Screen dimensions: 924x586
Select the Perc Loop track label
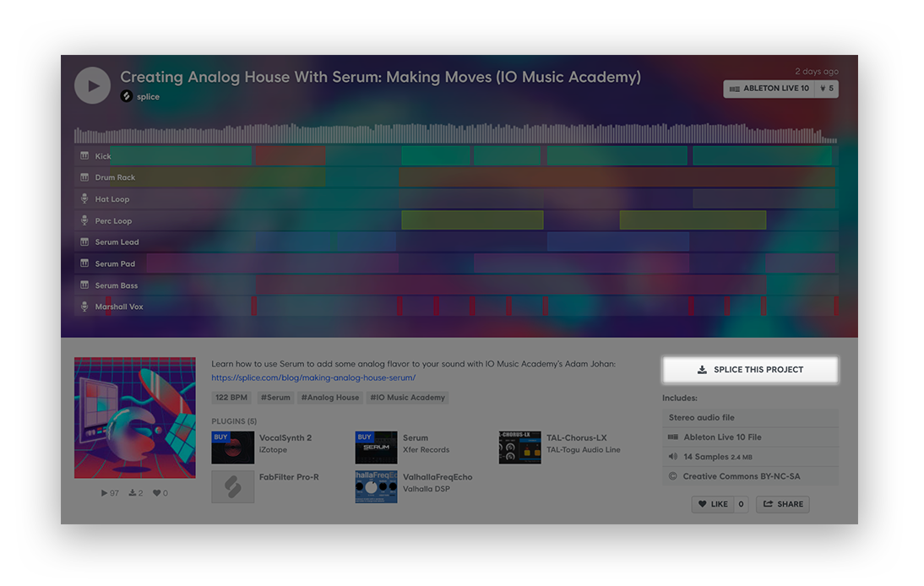(x=113, y=221)
